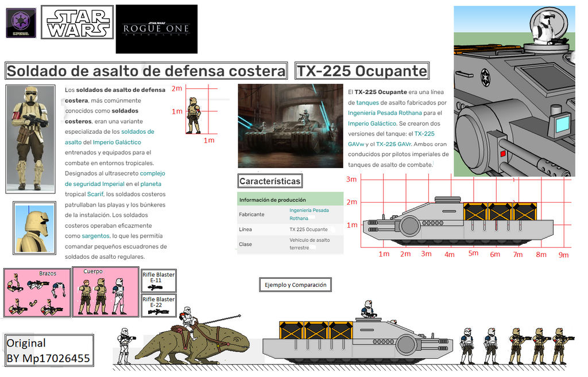This screenshot has height=377, width=588.
Task: Open the shoretrooper full-body photo
Action: click(30, 139)
